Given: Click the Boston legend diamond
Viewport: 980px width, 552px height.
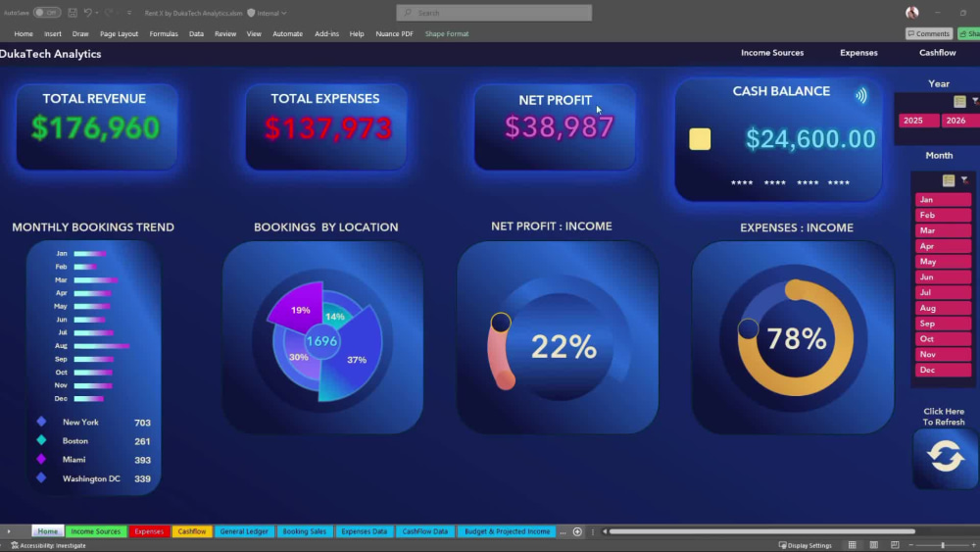Looking at the screenshot, I should tap(41, 440).
